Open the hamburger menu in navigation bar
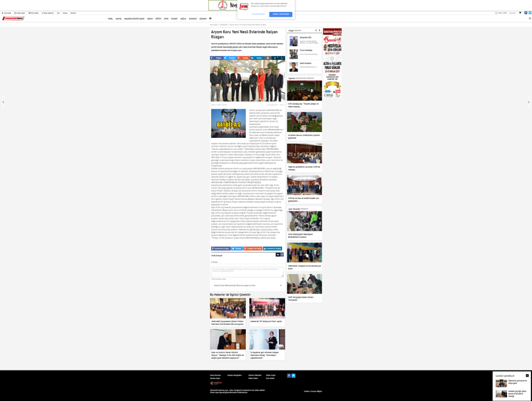Image resolution: width=532 pixels, height=401 pixels. click(210, 18)
